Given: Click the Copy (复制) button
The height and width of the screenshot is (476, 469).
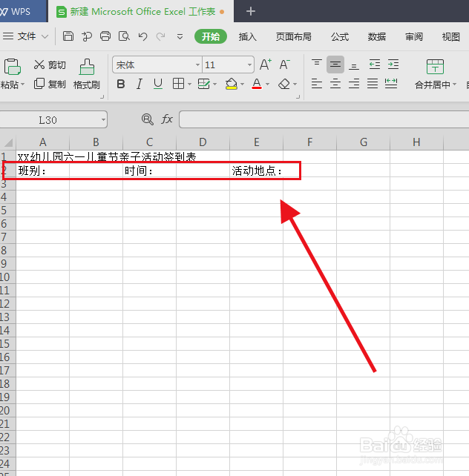Looking at the screenshot, I should tap(50, 84).
